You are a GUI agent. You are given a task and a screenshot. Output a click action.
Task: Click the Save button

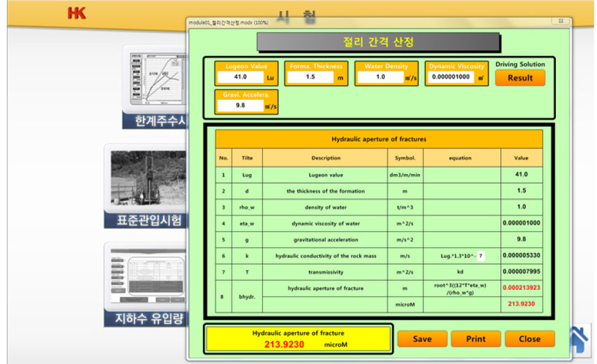click(422, 339)
